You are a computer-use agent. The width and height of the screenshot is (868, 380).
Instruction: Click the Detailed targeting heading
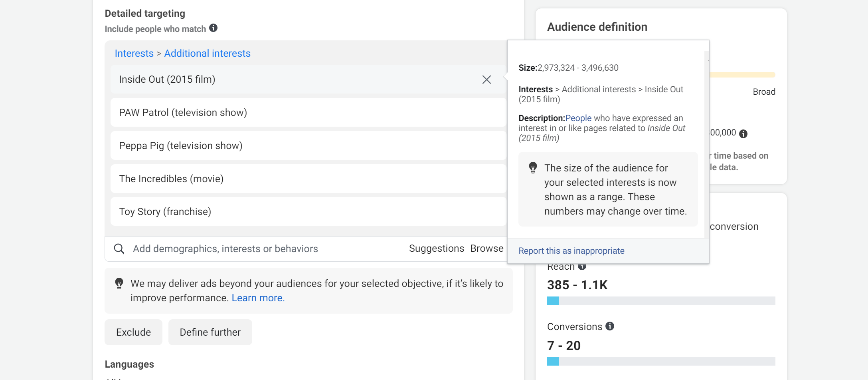click(145, 14)
